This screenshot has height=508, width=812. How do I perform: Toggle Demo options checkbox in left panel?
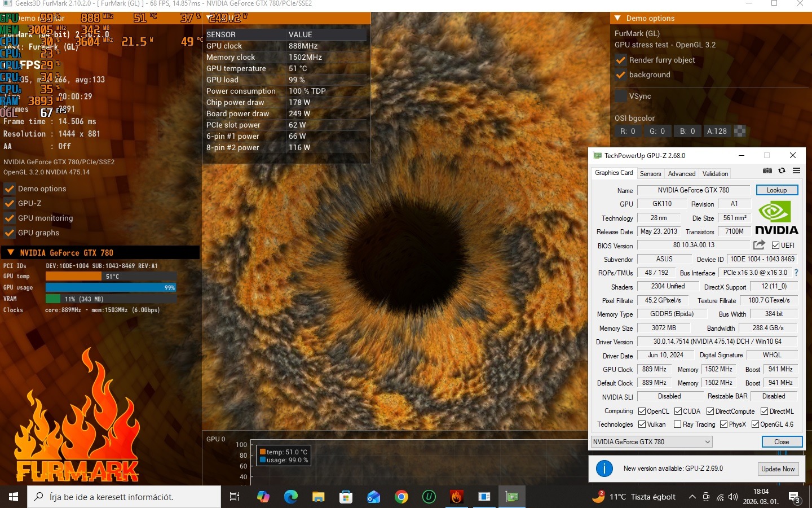click(10, 189)
